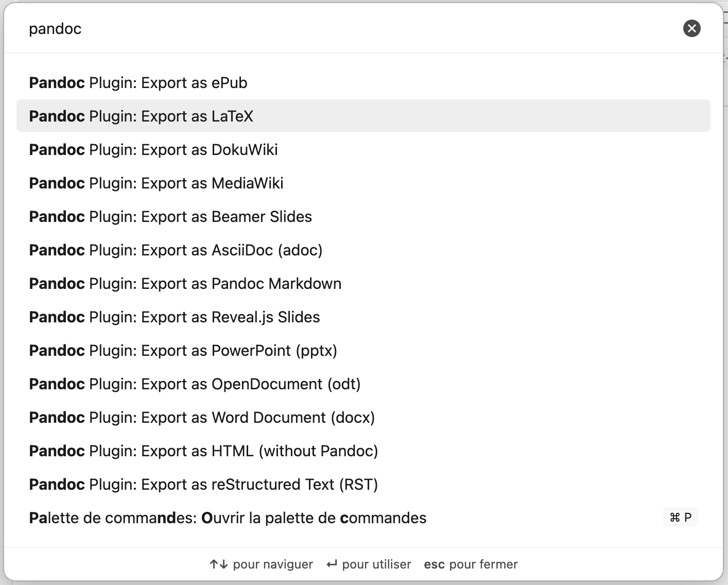The width and height of the screenshot is (728, 585).
Task: Select Export as Reveal.js Slides
Action: (x=175, y=317)
